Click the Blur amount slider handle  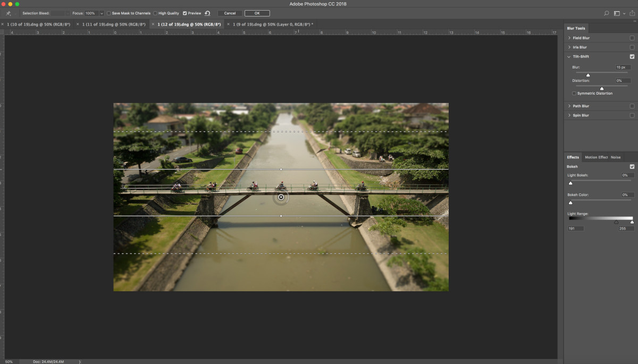pos(588,75)
